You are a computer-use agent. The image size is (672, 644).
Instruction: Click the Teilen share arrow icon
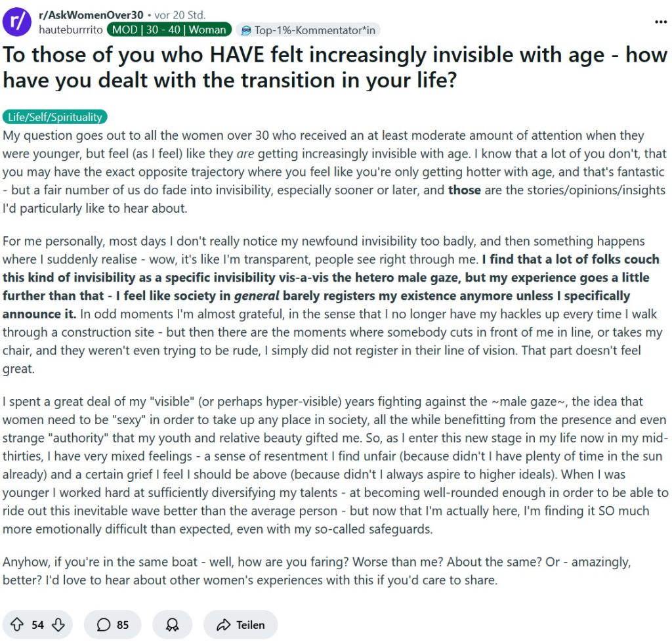224,625
